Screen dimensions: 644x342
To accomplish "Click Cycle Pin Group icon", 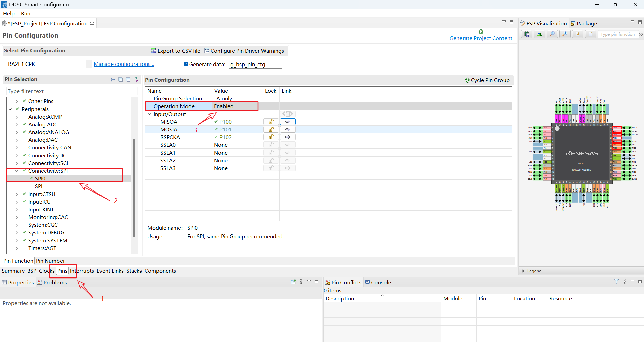I will pyautogui.click(x=467, y=80).
